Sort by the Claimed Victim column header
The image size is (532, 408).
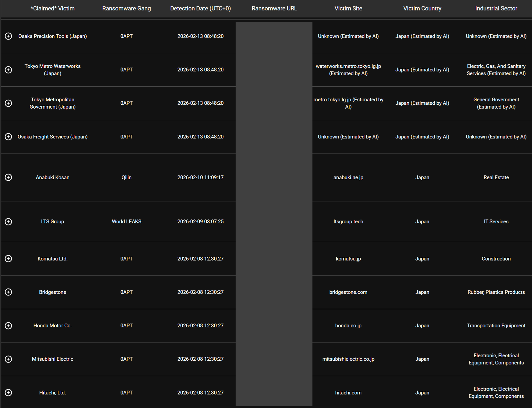(x=53, y=8)
